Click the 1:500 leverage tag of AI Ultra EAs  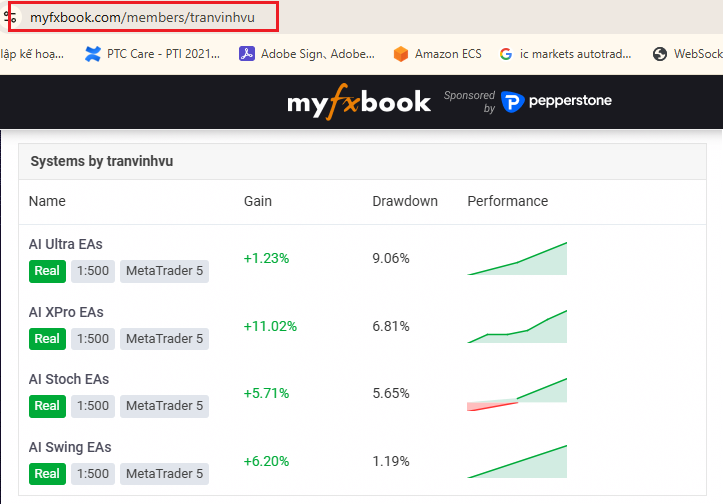point(93,271)
